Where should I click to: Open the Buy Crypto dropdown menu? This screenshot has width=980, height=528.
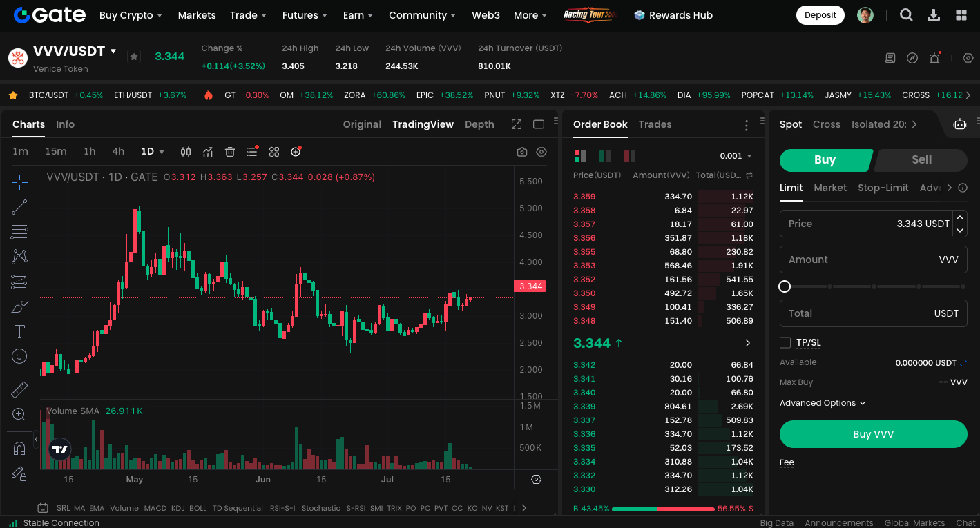[131, 15]
